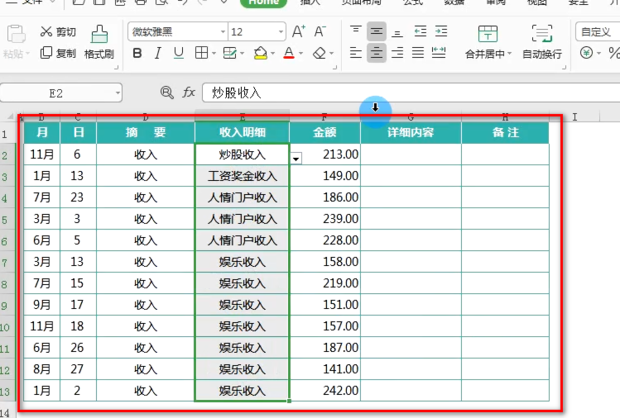620x418 pixels.
Task: Toggle italic formatting
Action: coord(158,53)
